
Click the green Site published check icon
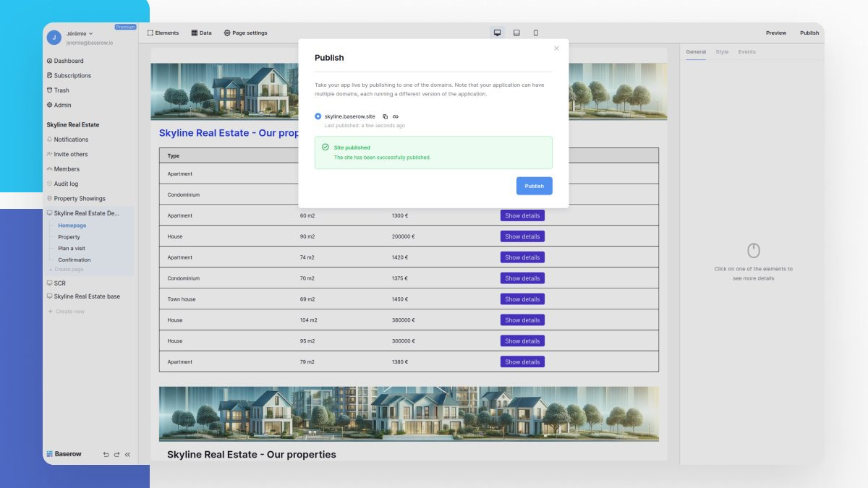click(x=325, y=147)
